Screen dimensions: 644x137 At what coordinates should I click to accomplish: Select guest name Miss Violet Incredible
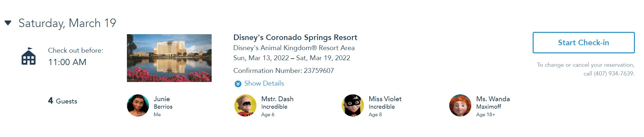(385, 103)
